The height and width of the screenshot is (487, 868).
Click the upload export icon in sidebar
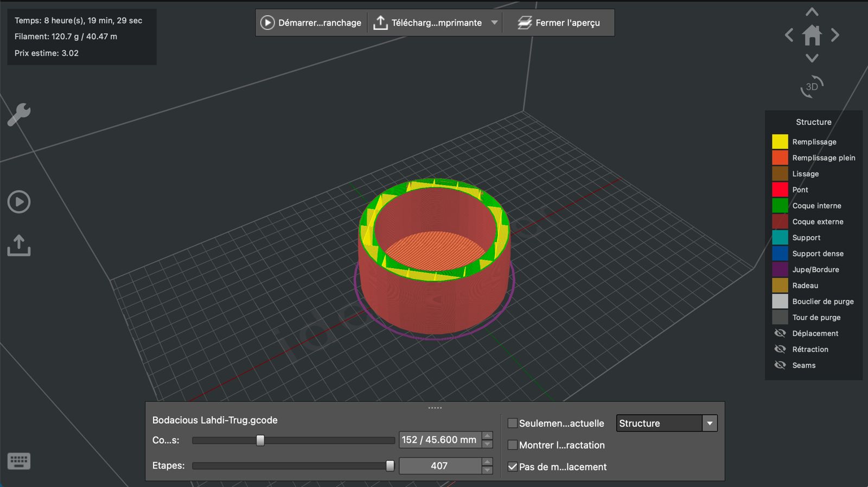click(x=19, y=245)
